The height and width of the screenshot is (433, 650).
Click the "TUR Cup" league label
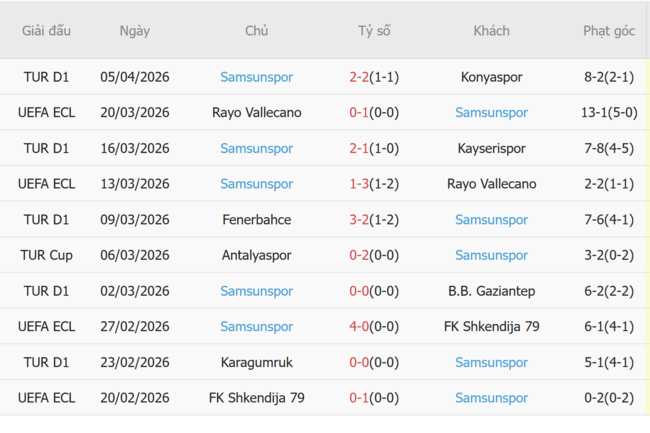point(46,256)
